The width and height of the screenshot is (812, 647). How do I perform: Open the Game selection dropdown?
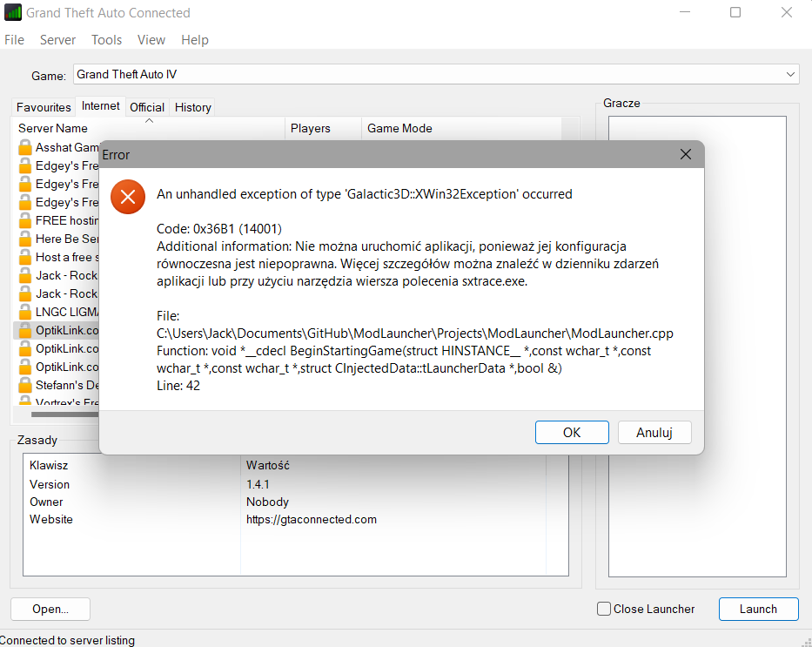(790, 75)
